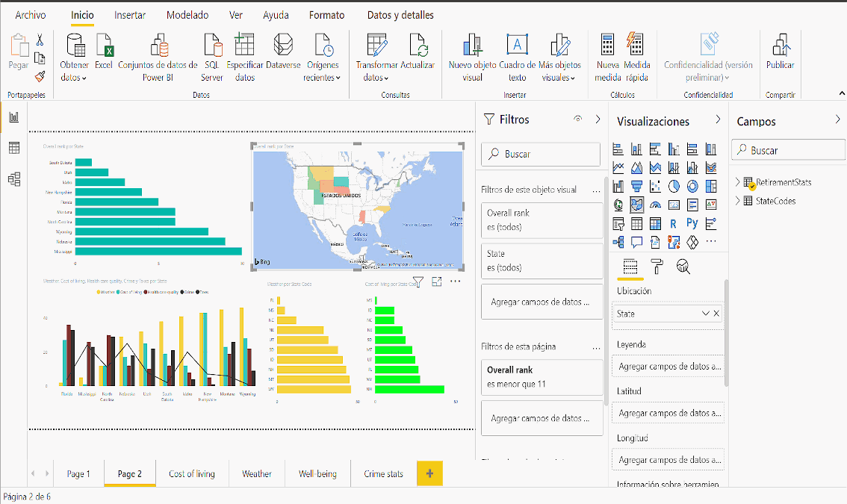
Task: Choose the clustered column chart visual
Action: click(674, 149)
